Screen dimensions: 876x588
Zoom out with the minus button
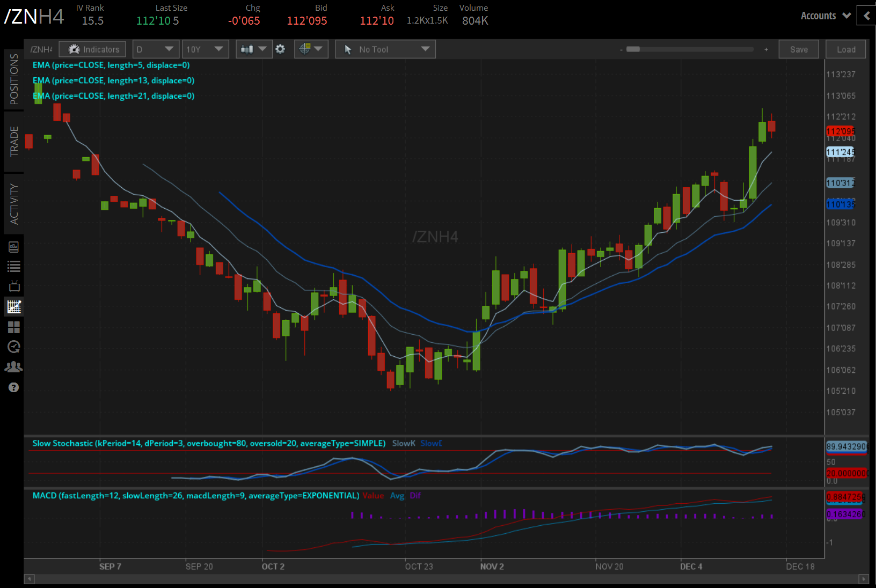[x=621, y=49]
